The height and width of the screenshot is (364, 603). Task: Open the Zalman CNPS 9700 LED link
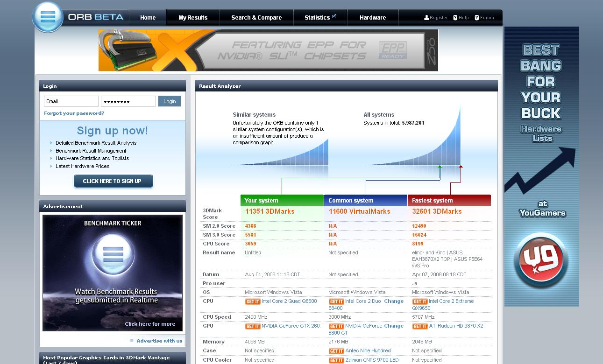pyautogui.click(x=372, y=360)
